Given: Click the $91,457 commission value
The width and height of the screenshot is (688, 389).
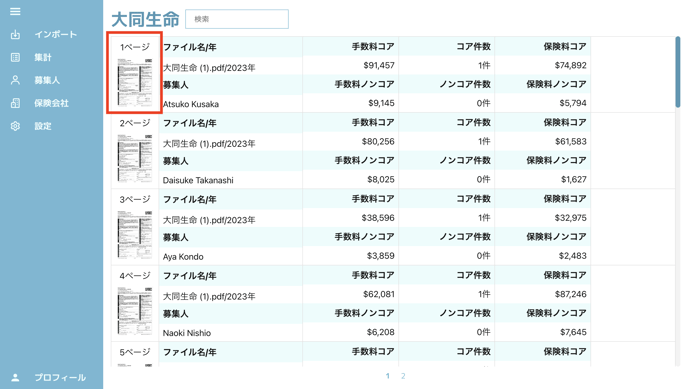Looking at the screenshot, I should [379, 65].
